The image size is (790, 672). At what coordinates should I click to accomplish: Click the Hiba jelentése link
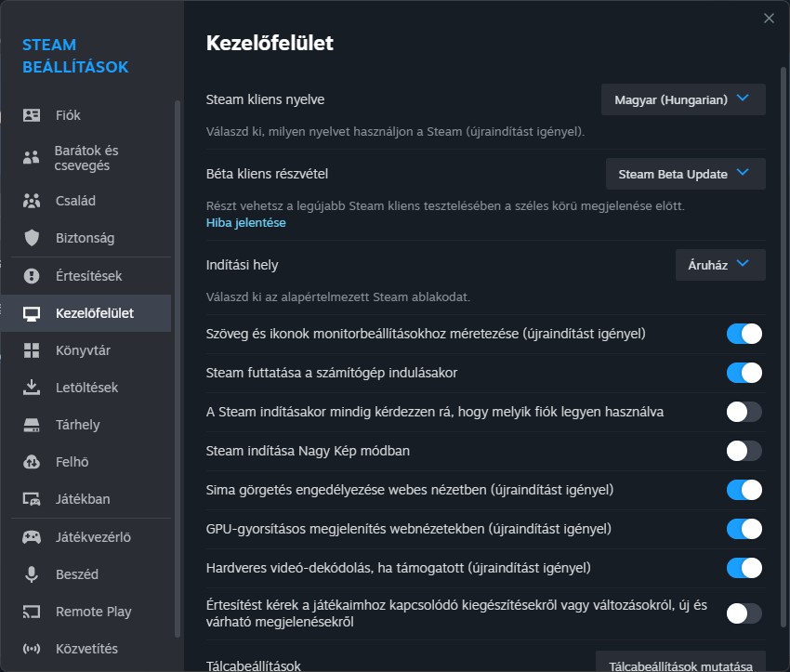point(245,223)
